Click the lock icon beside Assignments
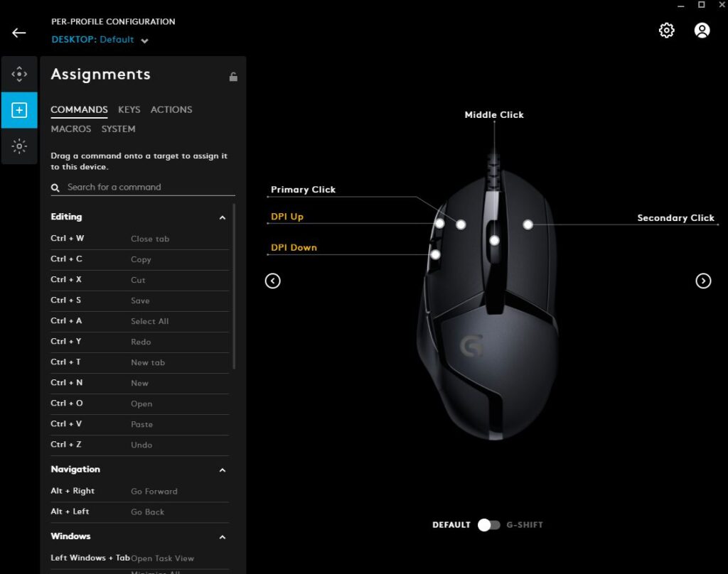Viewport: 728px width, 574px height. point(233,76)
